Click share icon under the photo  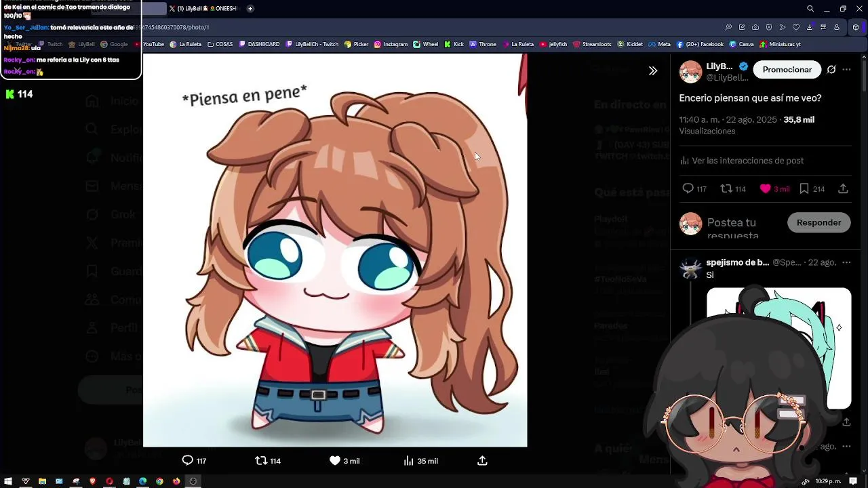pyautogui.click(x=482, y=460)
